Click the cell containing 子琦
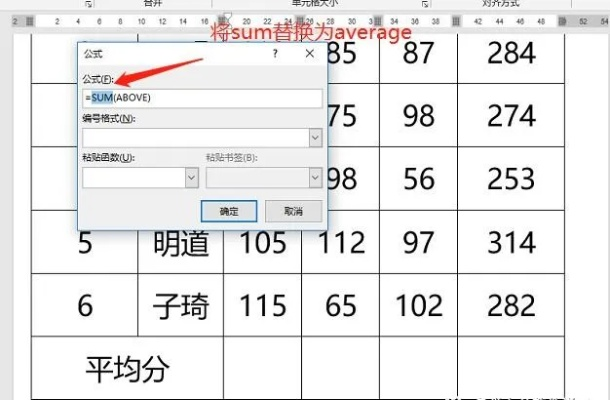610x400 pixels. click(x=181, y=305)
